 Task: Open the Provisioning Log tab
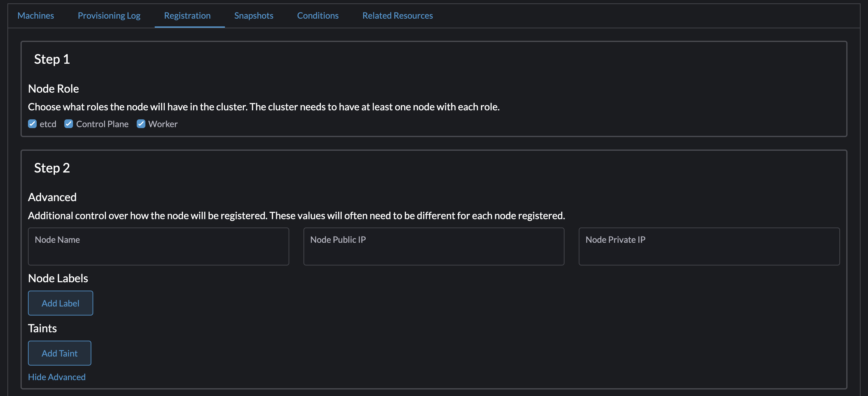(x=109, y=16)
